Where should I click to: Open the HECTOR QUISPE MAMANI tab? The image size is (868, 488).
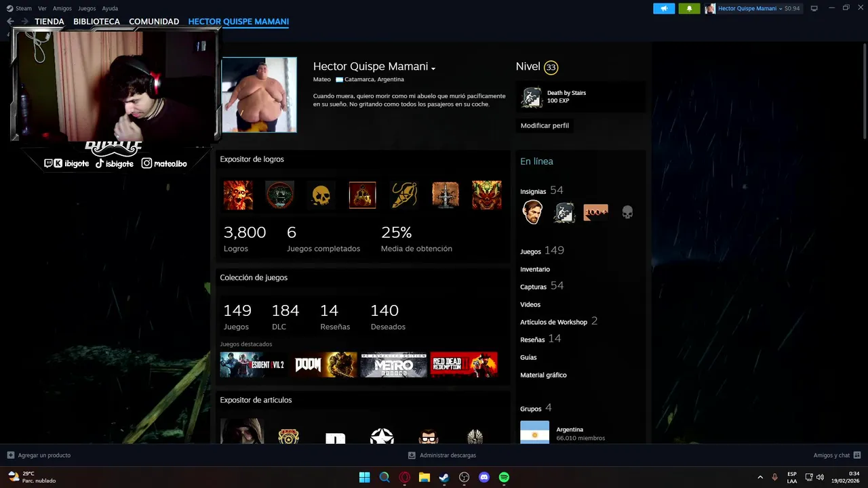(x=239, y=22)
